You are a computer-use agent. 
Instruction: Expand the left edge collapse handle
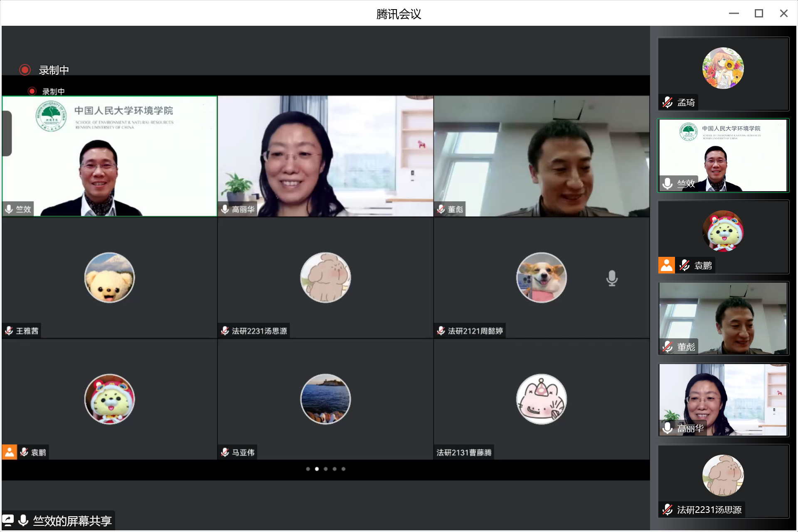coord(7,133)
